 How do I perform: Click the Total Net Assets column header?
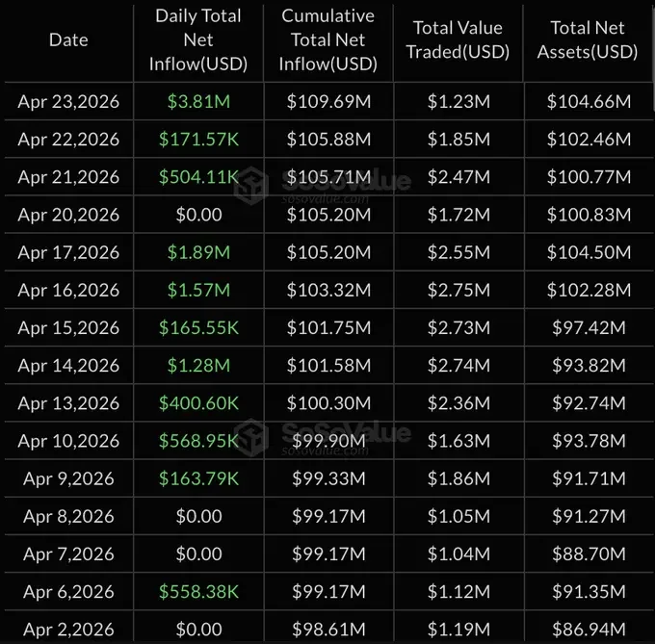(588, 40)
